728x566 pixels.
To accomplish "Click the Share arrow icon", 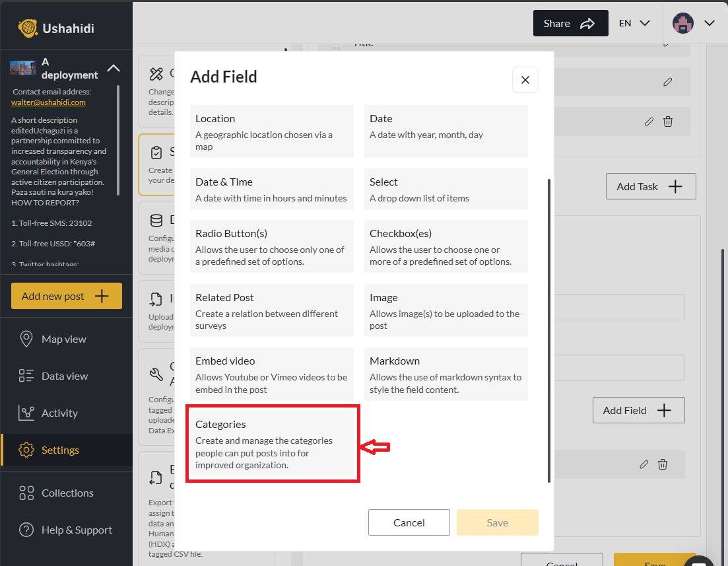I will [x=589, y=22].
